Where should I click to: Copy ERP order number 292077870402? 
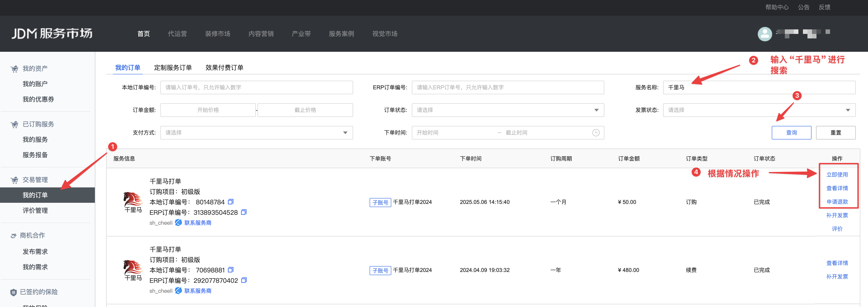pos(244,280)
